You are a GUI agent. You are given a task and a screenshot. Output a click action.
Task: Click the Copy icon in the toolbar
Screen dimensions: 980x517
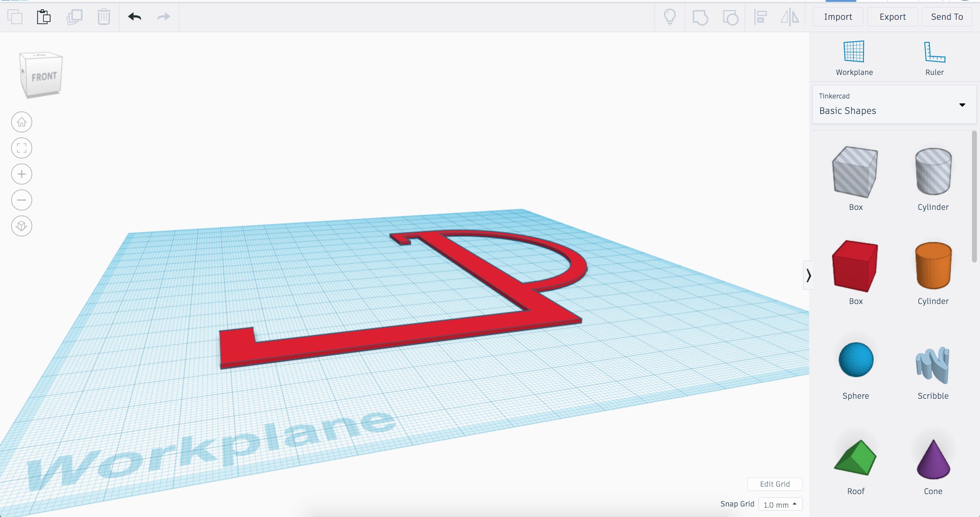click(15, 17)
